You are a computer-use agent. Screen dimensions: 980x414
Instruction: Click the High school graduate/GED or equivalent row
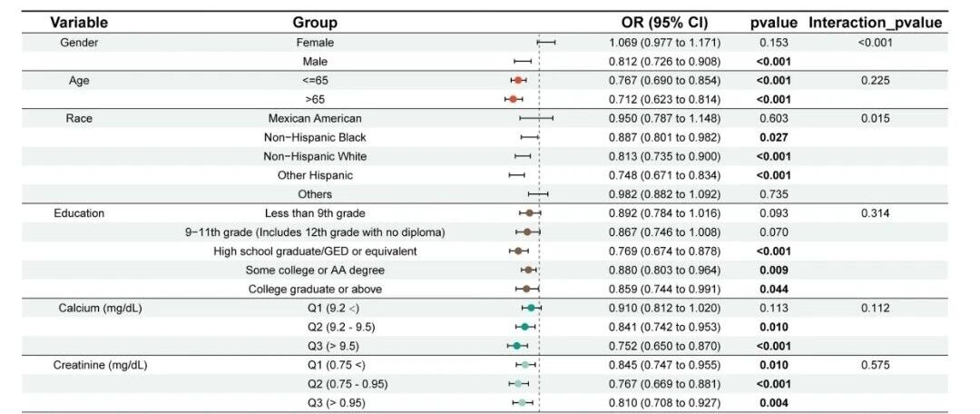[485, 251]
